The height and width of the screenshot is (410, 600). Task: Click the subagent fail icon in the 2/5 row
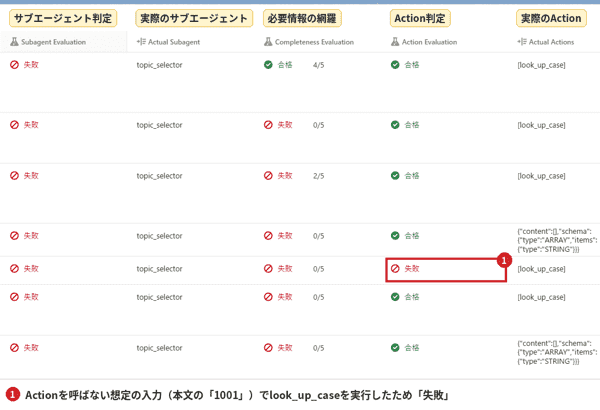point(14,176)
